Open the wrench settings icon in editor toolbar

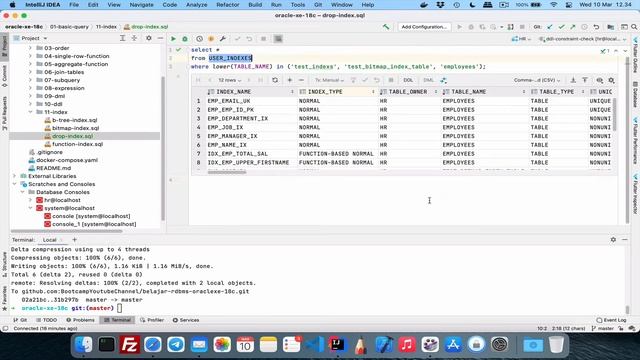(x=222, y=39)
